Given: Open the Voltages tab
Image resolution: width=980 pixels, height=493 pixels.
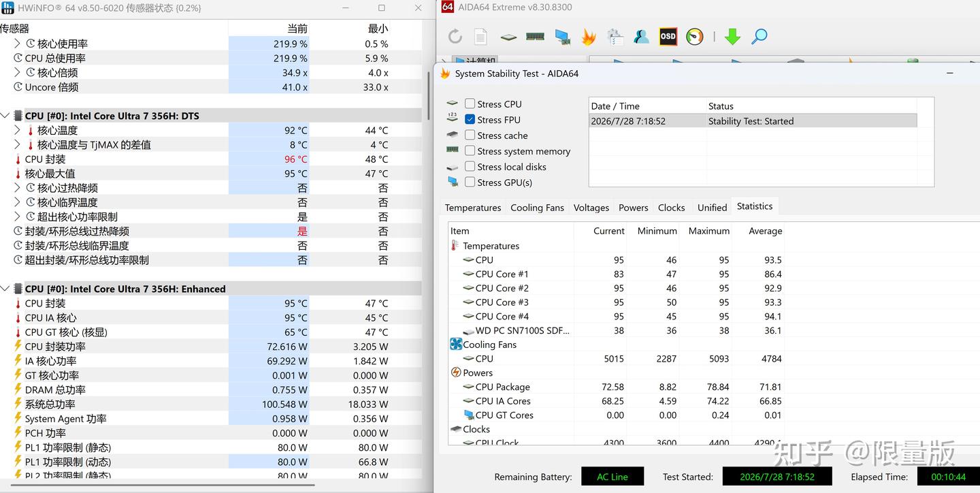Looking at the screenshot, I should (591, 208).
